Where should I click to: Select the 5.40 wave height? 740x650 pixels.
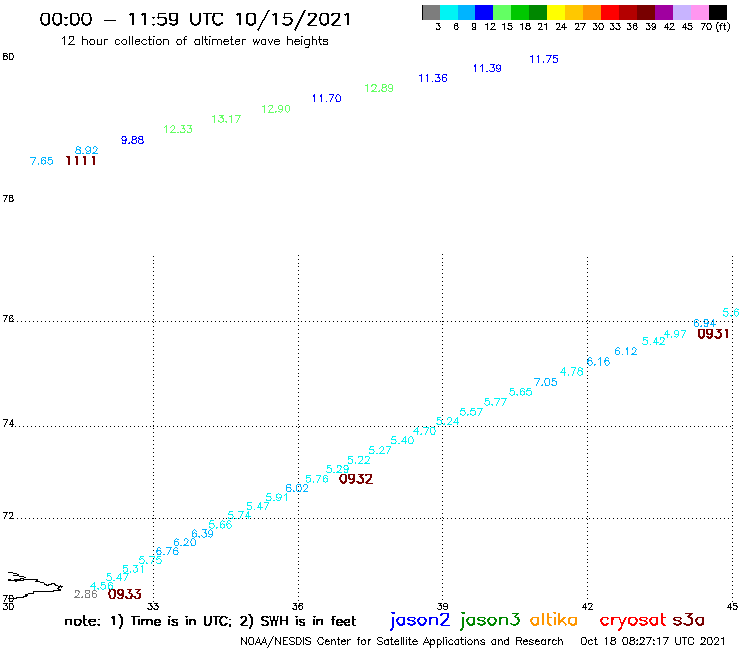[402, 440]
